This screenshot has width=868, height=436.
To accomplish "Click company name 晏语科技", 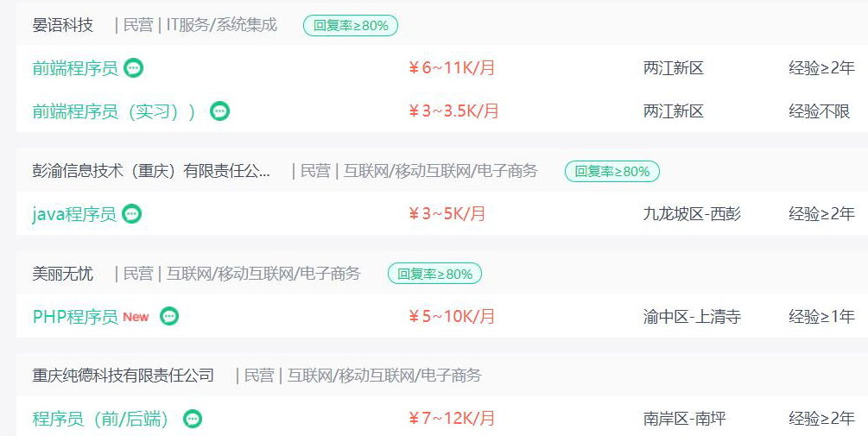I will [62, 25].
